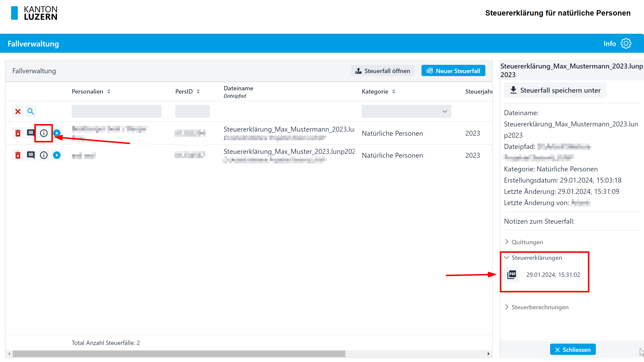This screenshot has width=644, height=362.
Task: Close the details panel with Schliessen
Action: click(x=573, y=349)
